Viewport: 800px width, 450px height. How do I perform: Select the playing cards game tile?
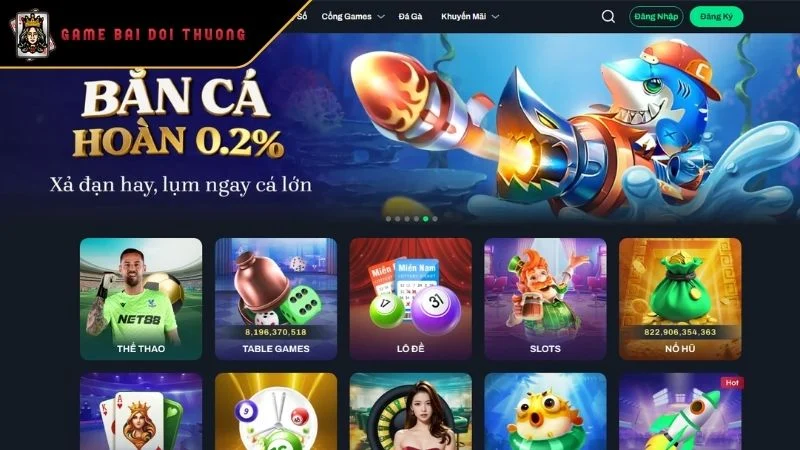coord(141,411)
